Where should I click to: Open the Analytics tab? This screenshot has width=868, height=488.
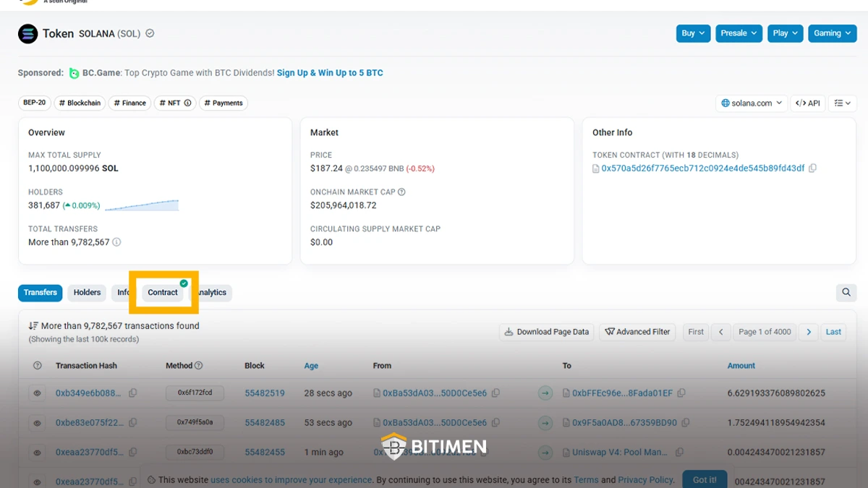212,293
